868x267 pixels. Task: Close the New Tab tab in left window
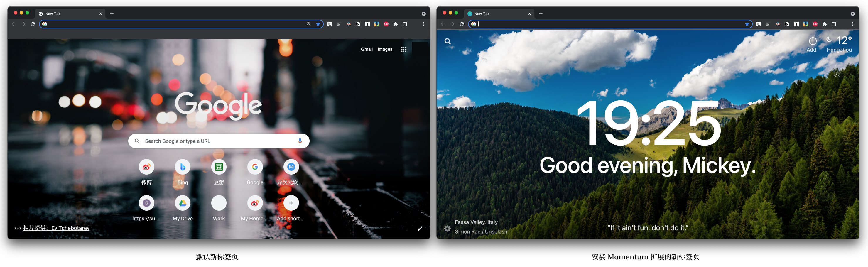[x=100, y=14]
